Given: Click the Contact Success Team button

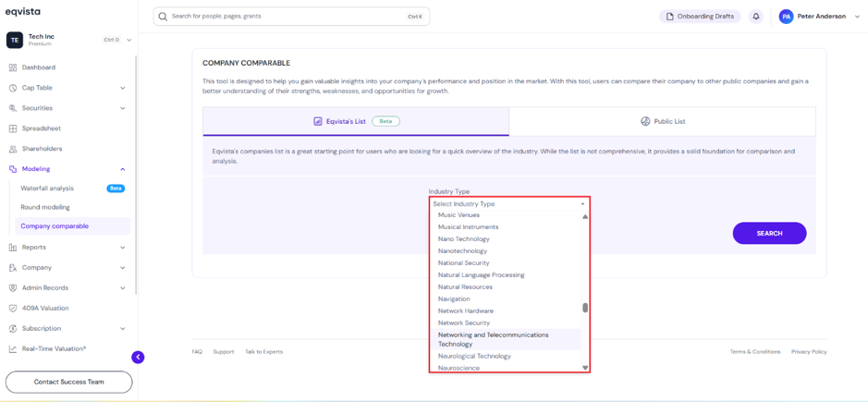Looking at the screenshot, I should [68, 382].
